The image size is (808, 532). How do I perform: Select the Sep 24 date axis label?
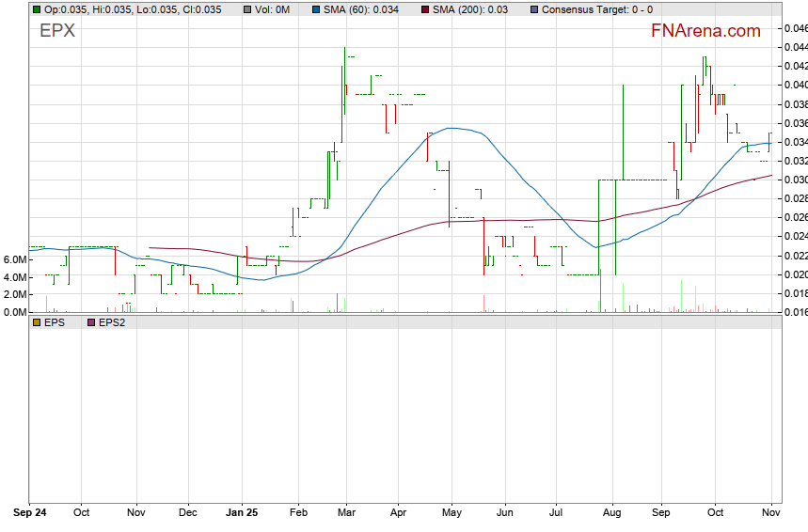pyautogui.click(x=29, y=514)
